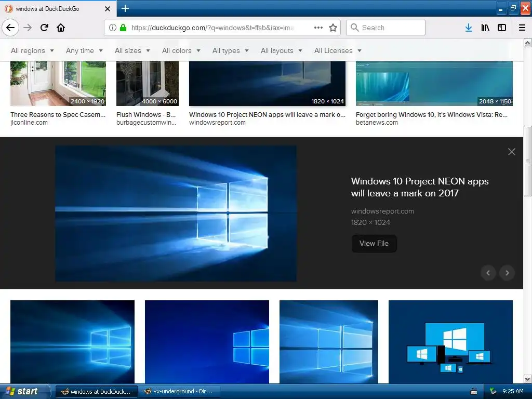Select the 2048 × 1150 Vista thumbnail
The height and width of the screenshot is (399, 532).
click(x=434, y=84)
